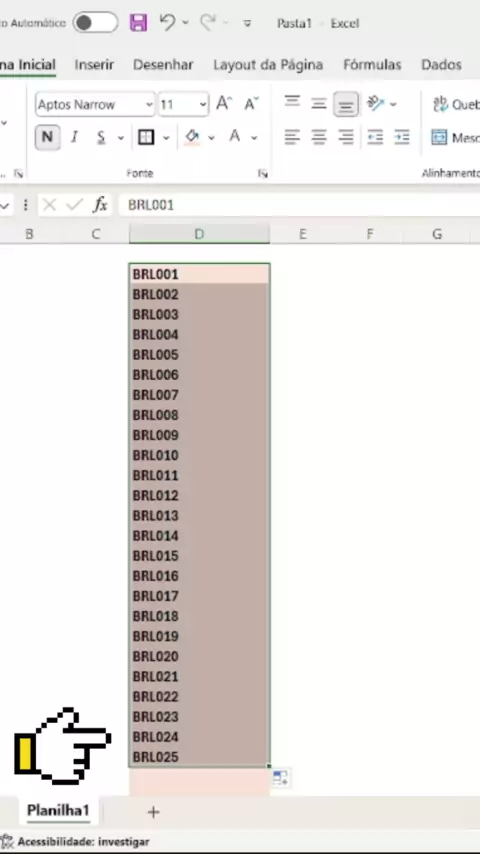This screenshot has height=854, width=480.
Task: Switch to the Inserir tab
Action: (x=94, y=65)
